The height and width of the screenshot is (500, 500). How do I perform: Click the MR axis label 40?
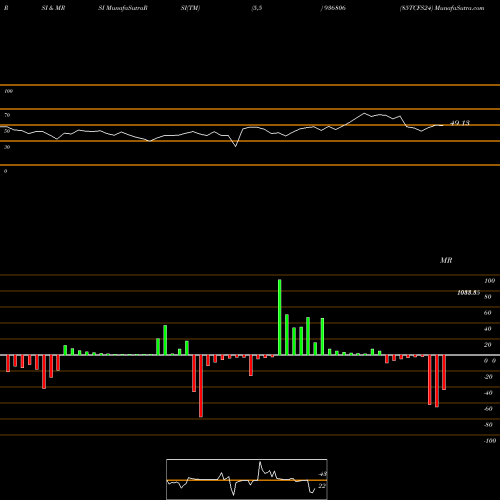point(488,329)
